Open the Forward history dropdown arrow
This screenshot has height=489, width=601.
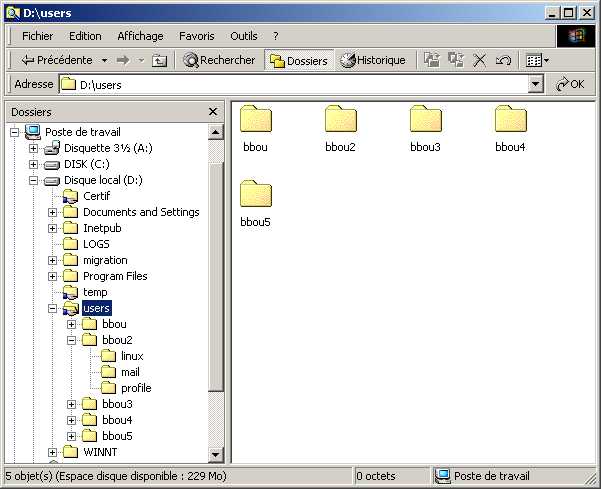[x=141, y=61]
